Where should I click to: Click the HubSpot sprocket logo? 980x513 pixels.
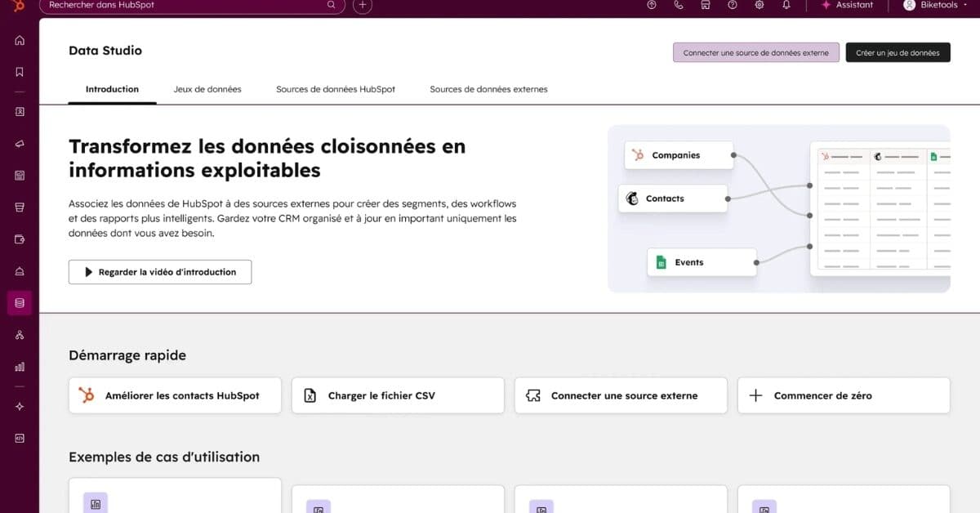[x=20, y=6]
